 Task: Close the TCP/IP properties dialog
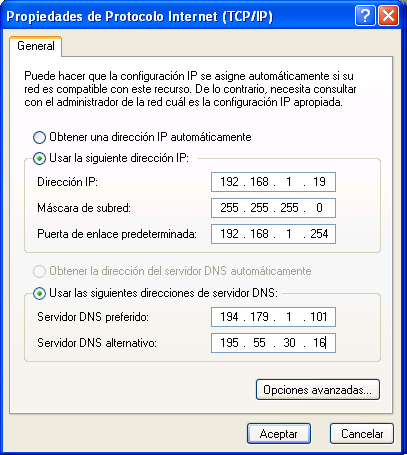[x=388, y=16]
